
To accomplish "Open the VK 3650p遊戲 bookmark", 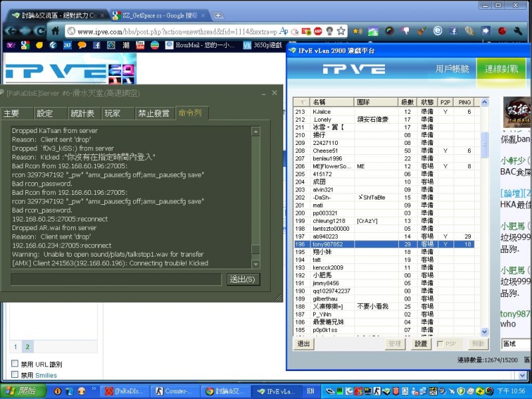I will [263, 45].
